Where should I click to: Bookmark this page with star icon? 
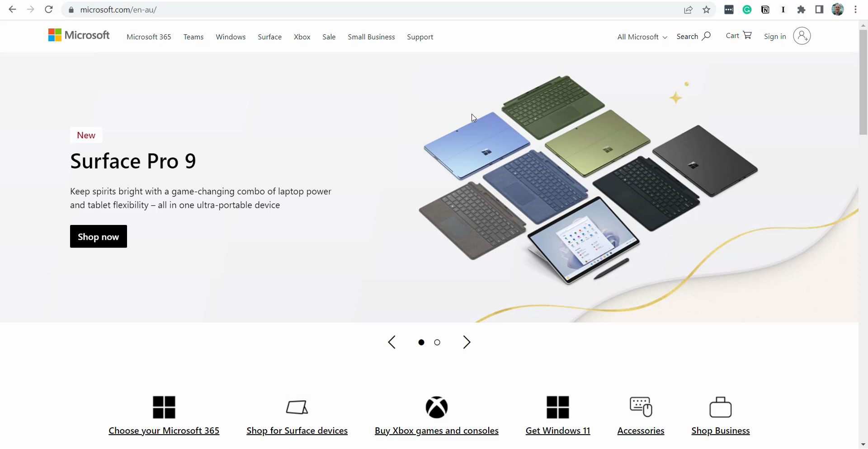(706, 10)
